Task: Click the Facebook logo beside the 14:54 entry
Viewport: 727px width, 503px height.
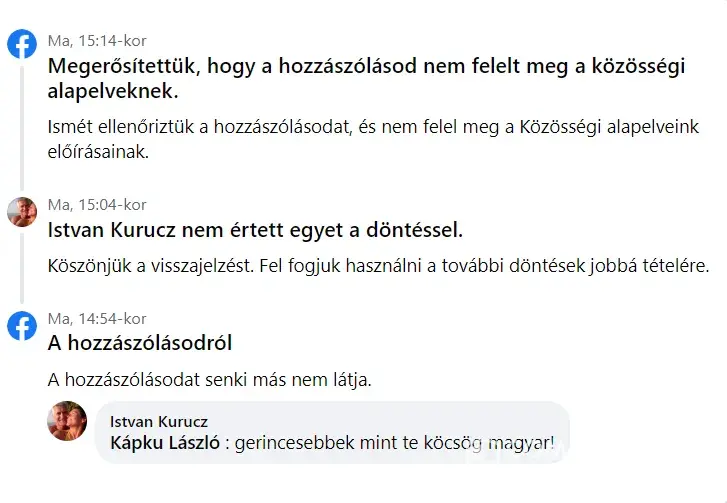Action: pos(22,325)
